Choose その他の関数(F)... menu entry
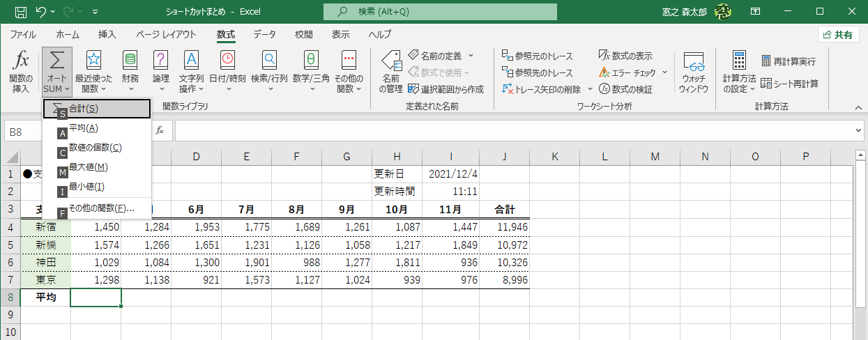Image resolution: width=868 pixels, height=340 pixels. click(97, 208)
